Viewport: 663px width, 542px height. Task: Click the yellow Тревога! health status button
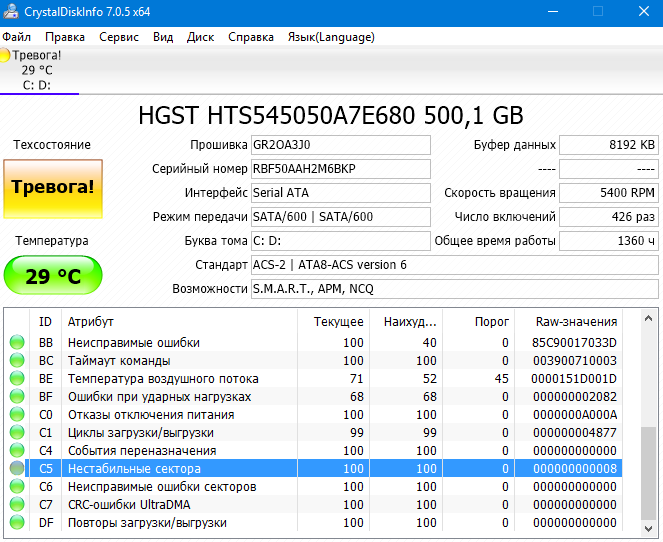tap(53, 189)
